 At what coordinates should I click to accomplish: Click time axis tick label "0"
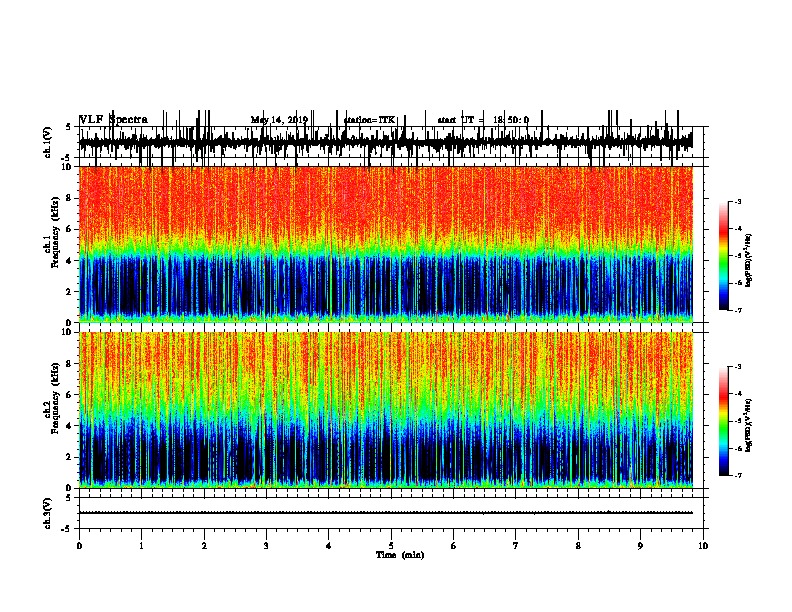79,546
